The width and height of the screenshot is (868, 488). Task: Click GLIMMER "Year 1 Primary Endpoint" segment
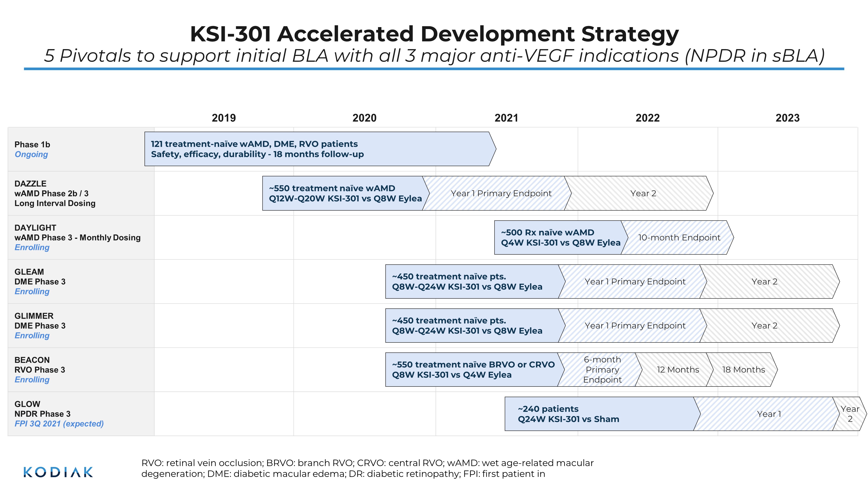click(633, 326)
